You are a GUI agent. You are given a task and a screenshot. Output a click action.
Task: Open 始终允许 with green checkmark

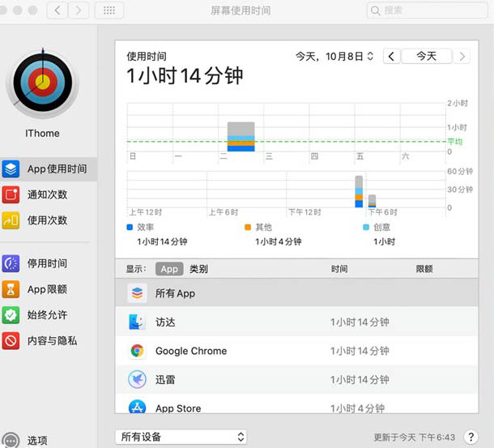click(x=11, y=315)
